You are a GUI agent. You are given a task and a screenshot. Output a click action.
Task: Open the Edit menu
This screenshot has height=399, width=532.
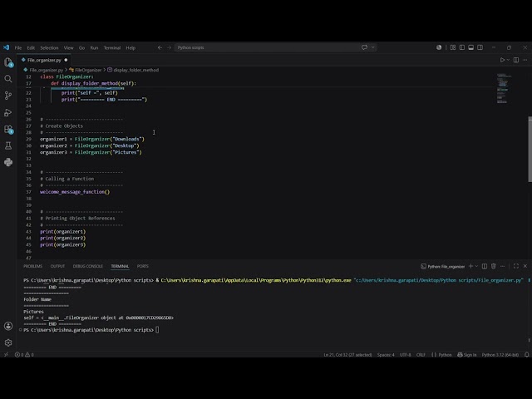31,48
